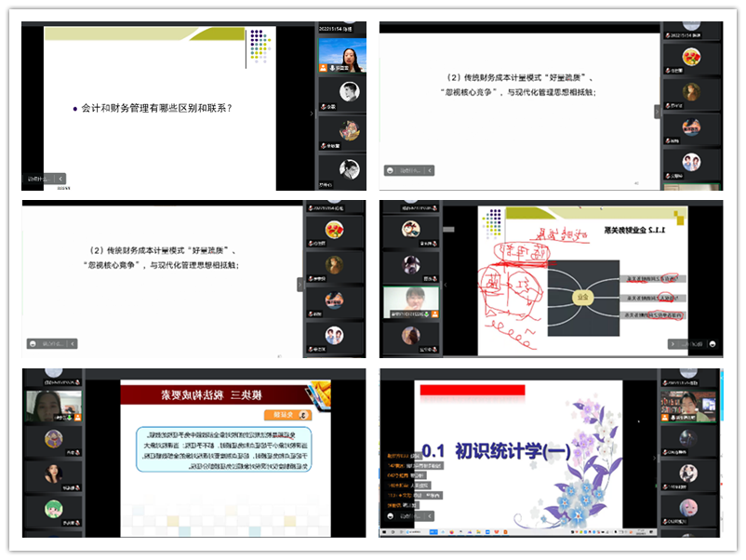Image resolution: width=746 pixels, height=560 pixels.
Task: Open emoji picker in top-right cost-model pane
Action: pos(390,170)
